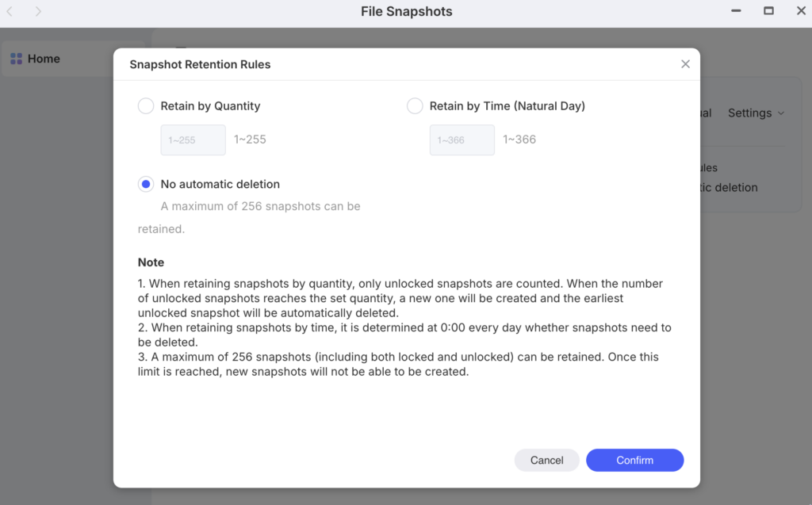812x505 pixels.
Task: Select the Retain by Quantity radio button
Action: point(146,106)
